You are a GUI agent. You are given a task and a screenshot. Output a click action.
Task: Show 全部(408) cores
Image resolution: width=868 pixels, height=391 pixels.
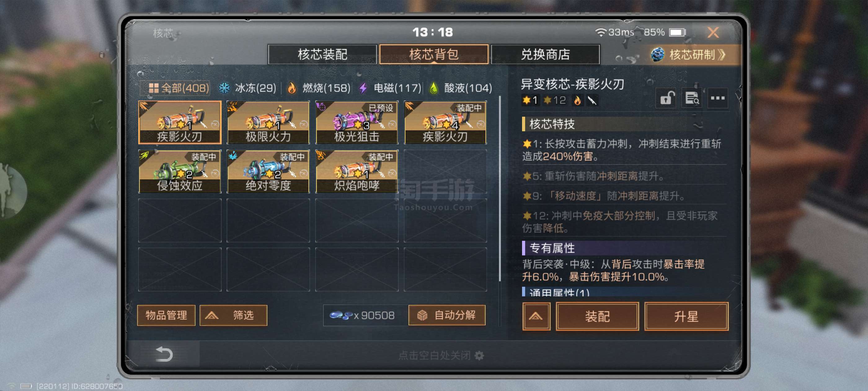(179, 88)
